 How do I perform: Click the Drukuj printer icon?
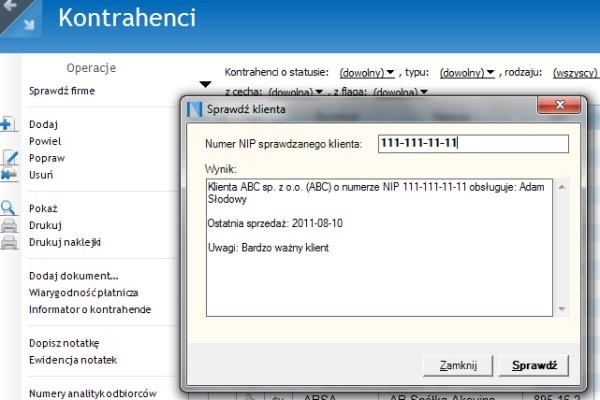point(8,225)
